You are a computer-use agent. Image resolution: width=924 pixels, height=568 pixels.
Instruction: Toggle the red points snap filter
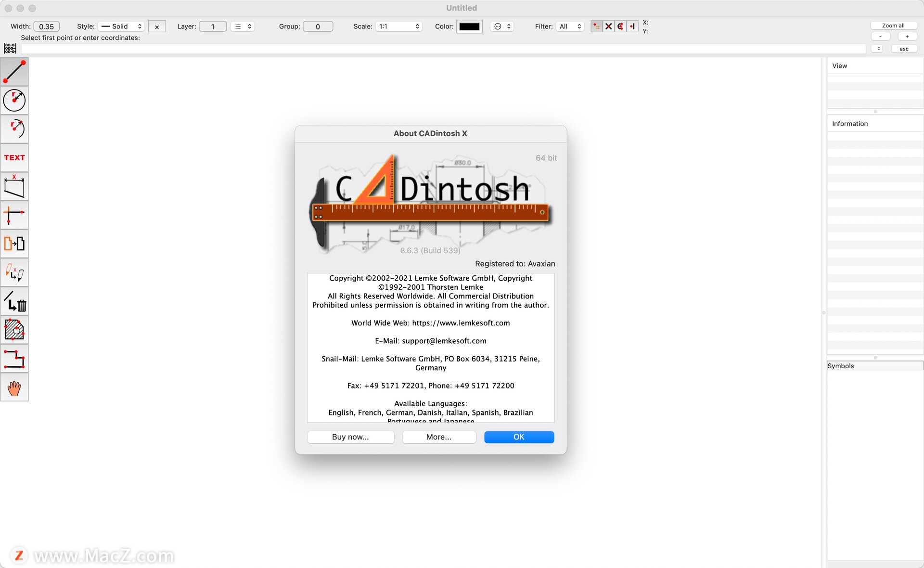596,26
